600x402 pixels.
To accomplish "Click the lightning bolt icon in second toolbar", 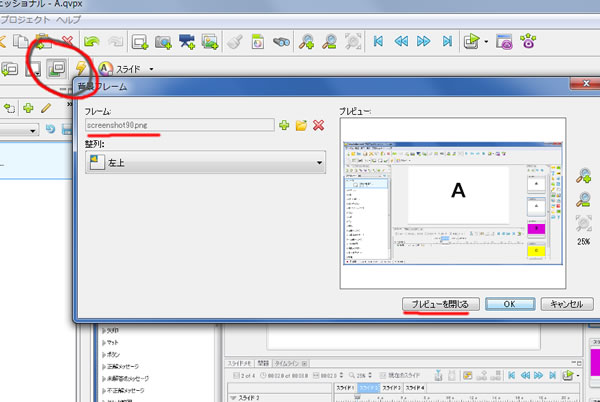I will [82, 69].
